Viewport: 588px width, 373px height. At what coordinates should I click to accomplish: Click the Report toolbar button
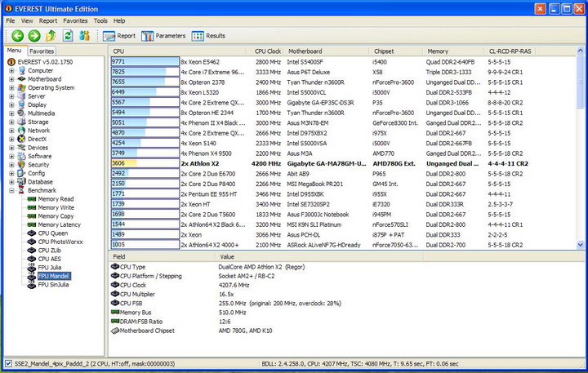(119, 36)
